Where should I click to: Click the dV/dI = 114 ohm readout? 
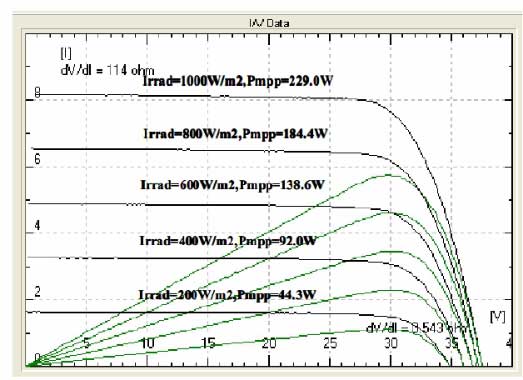pos(107,70)
